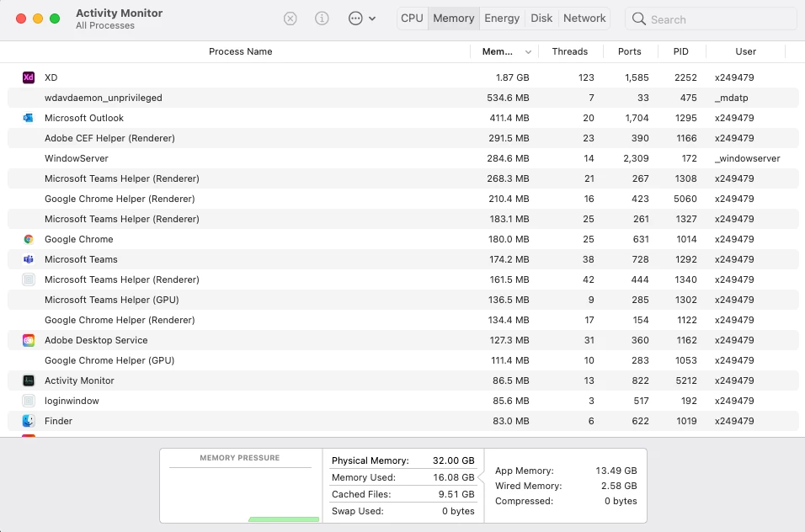Click the _windowserver user cell
Viewport: 805px width, 532px height.
(x=747, y=158)
